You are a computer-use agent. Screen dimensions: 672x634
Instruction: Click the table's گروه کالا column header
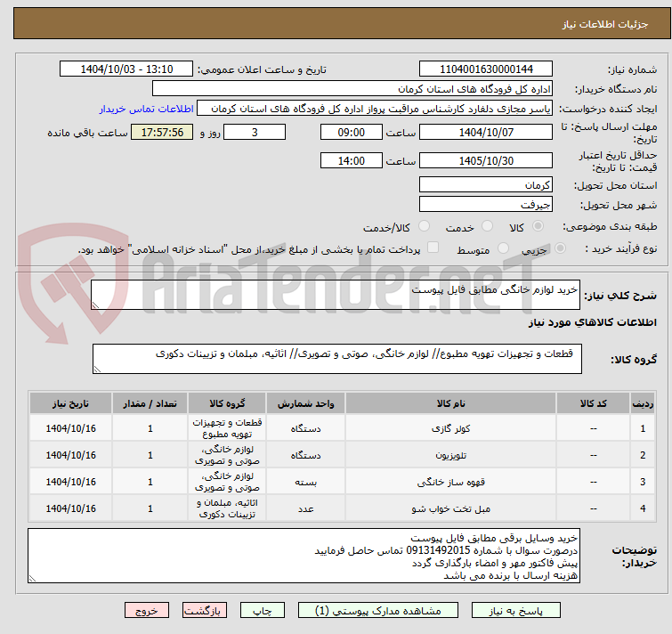click(227, 403)
